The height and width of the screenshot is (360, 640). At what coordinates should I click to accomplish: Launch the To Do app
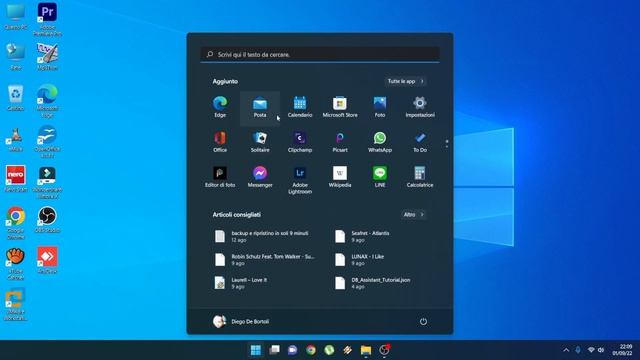point(420,142)
